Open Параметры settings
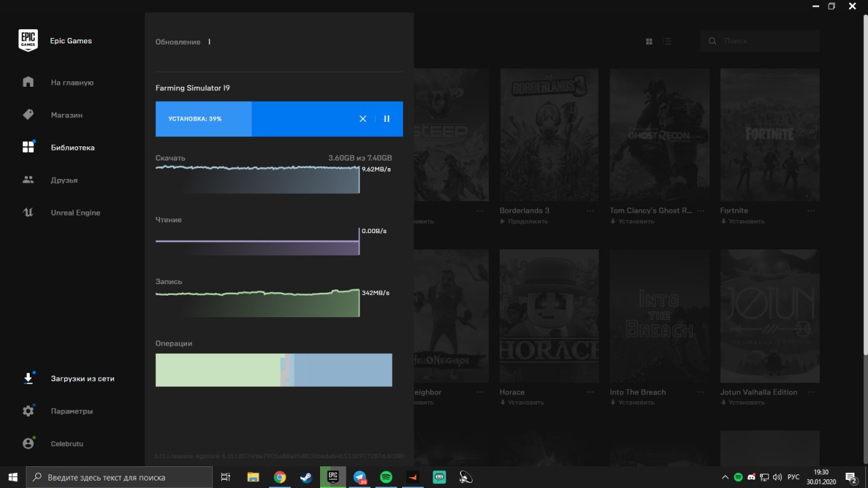Screen dimensions: 868x488 [x=71, y=411]
